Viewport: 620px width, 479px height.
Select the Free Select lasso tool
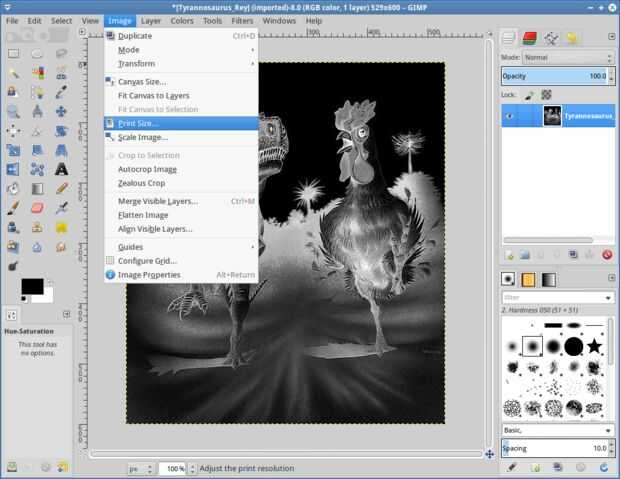pyautogui.click(x=61, y=53)
